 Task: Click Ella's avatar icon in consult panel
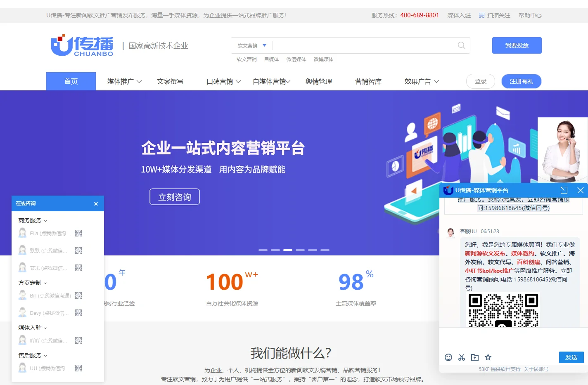point(23,233)
